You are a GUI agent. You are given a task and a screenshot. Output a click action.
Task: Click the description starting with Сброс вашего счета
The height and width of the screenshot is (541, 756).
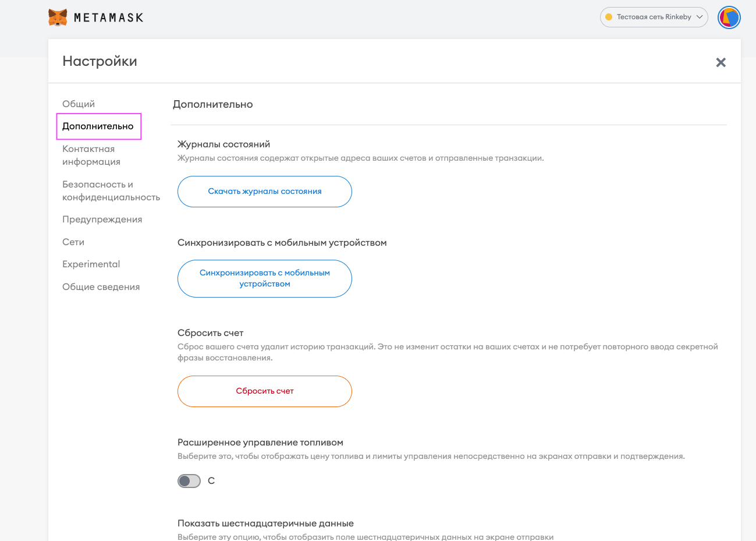pos(448,352)
